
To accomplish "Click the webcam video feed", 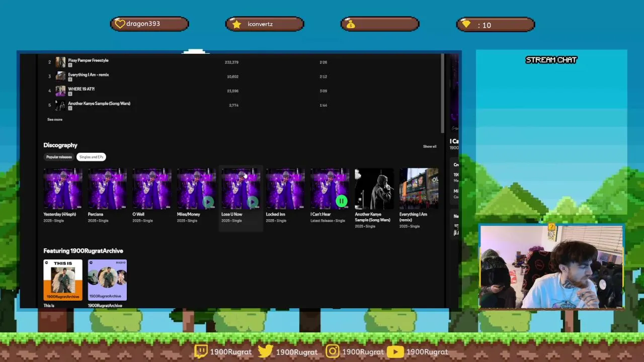I will coord(551,266).
